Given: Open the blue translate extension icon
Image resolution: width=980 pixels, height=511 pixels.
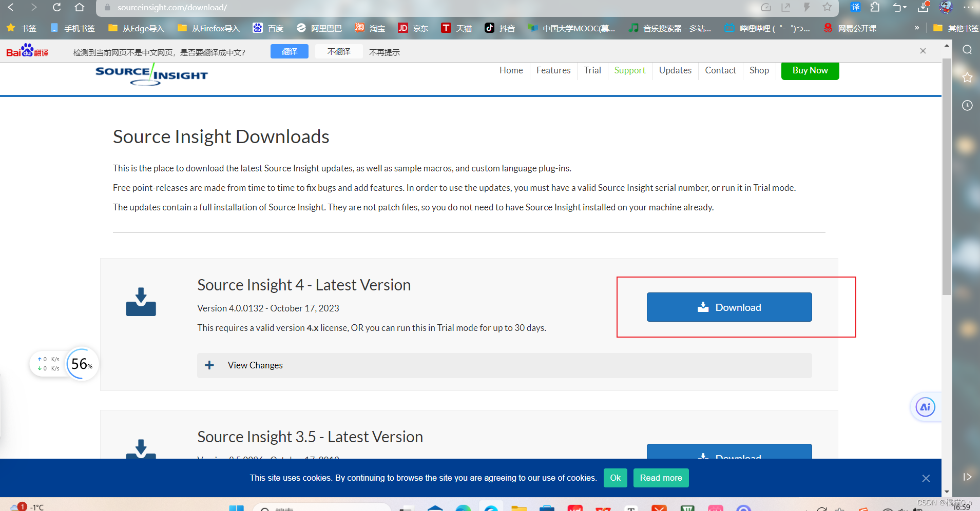Looking at the screenshot, I should coord(855,7).
